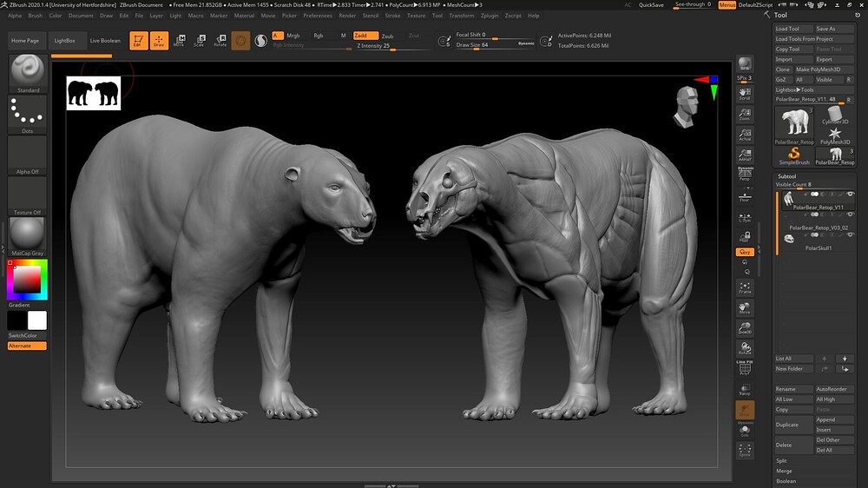This screenshot has height=488, width=868.
Task: Click the Zoom3D icon
Action: 745,328
